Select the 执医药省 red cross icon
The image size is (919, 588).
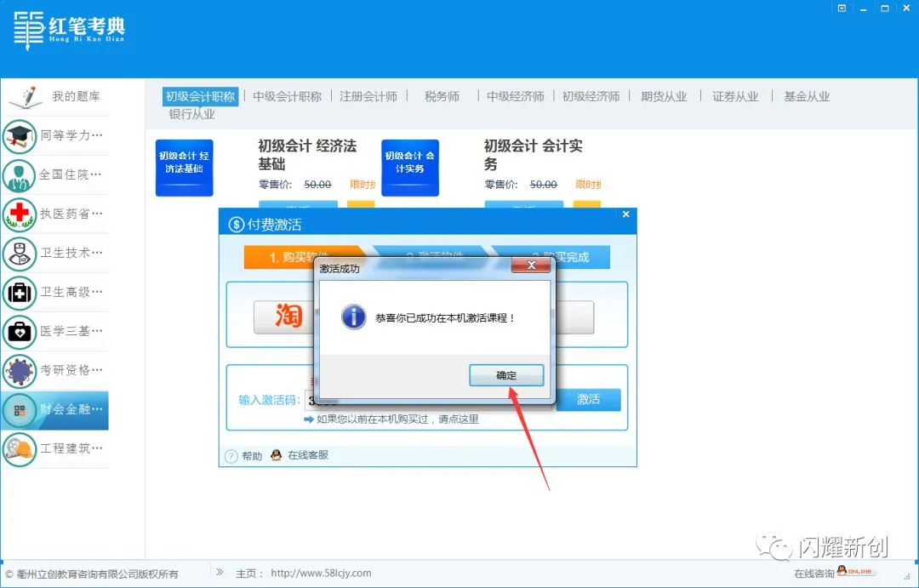coord(20,214)
